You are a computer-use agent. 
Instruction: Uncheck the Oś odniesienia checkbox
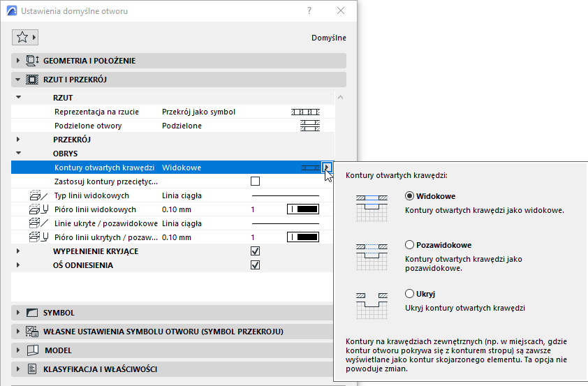click(x=255, y=265)
